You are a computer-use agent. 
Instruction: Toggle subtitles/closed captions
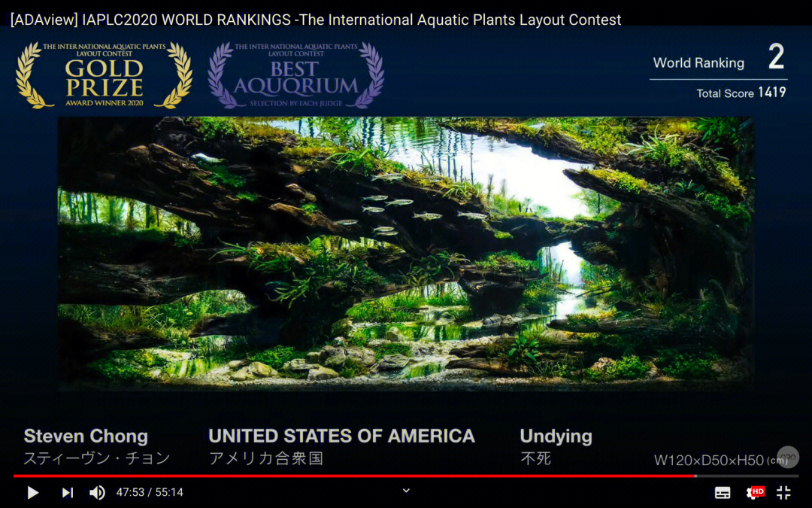(723, 492)
